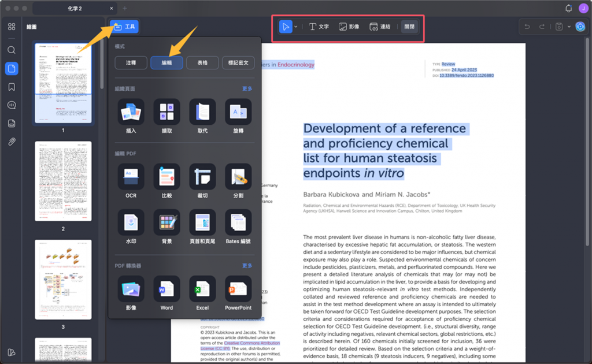
Task: Select the 插入 (insert) page icon
Action: pos(131,112)
